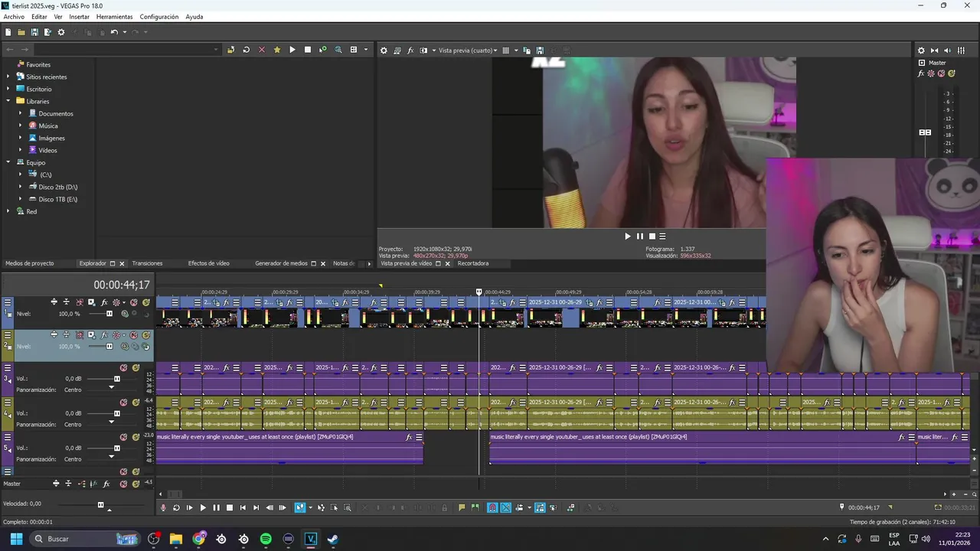Toggle overlays grid icon in preview toolbar
Viewport: 980px width, 551px height.
point(505,51)
